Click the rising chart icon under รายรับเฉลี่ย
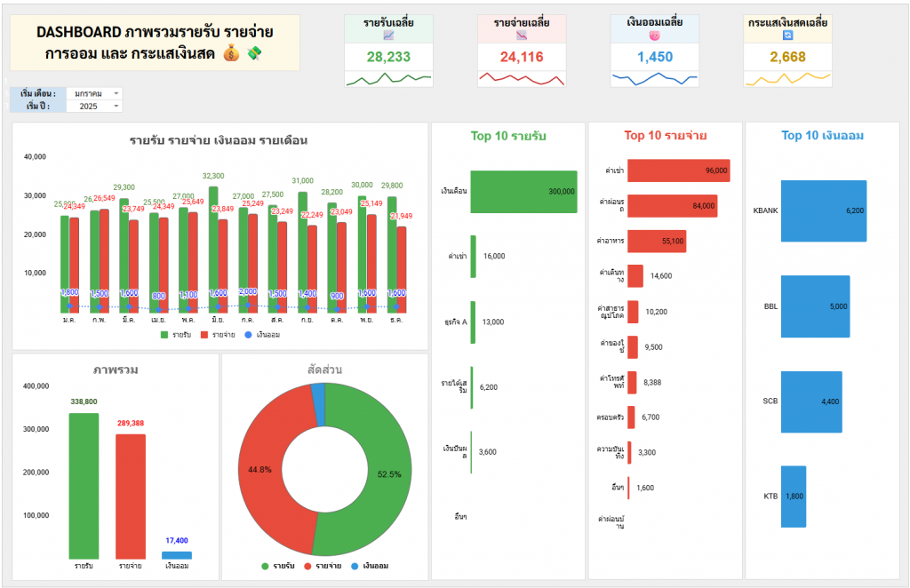The height and width of the screenshot is (588, 910). coord(388,36)
